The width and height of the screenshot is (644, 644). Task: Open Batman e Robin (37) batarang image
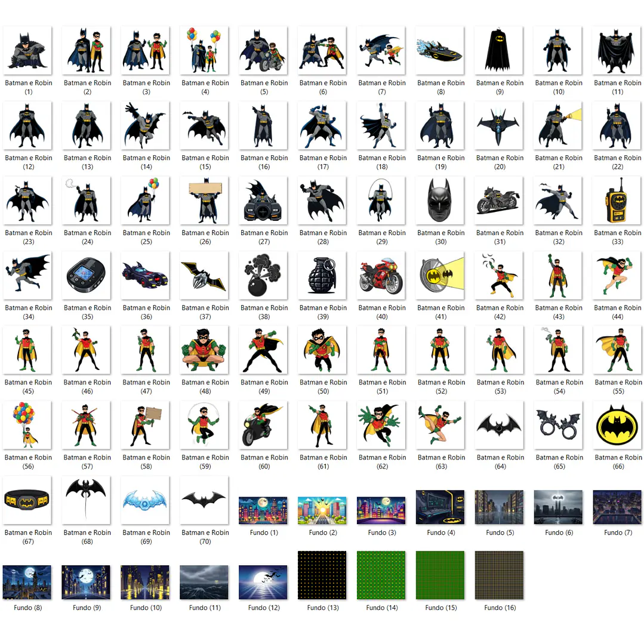point(205,275)
